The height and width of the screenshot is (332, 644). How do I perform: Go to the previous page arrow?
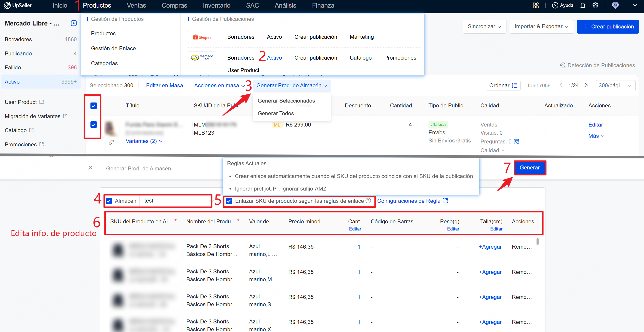[561, 85]
